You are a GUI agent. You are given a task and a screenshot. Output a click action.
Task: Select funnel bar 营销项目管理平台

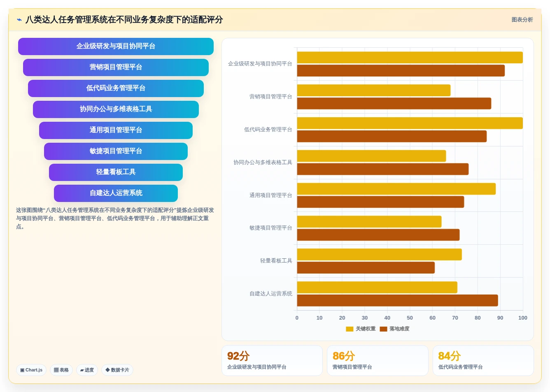pyautogui.click(x=116, y=67)
